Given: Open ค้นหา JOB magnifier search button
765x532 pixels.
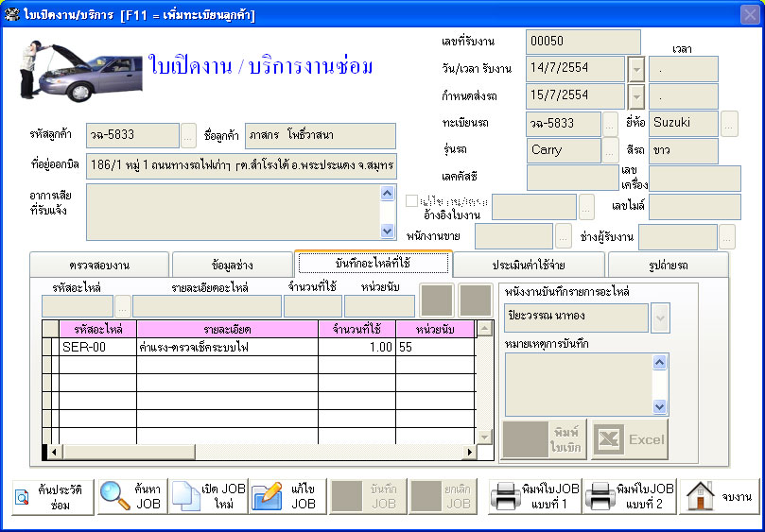Looking at the screenshot, I should [132, 496].
